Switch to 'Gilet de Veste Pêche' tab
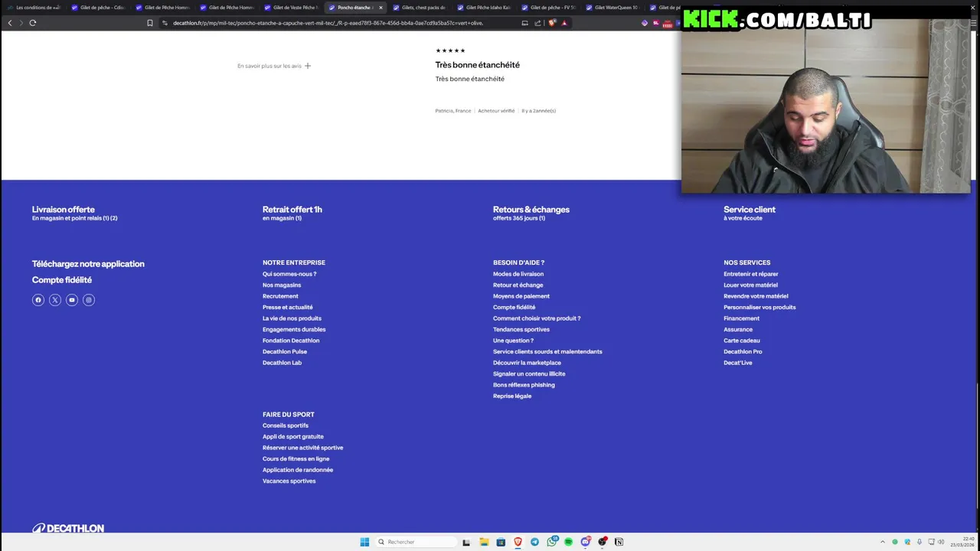980x551 pixels. tap(292, 8)
